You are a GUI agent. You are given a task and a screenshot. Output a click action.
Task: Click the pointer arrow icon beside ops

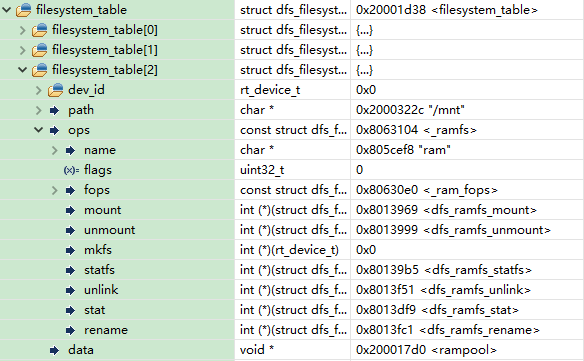point(54,130)
